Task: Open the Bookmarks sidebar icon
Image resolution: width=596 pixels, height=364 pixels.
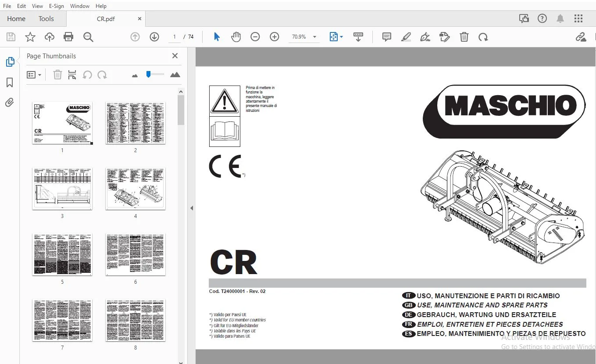Action: pos(10,82)
